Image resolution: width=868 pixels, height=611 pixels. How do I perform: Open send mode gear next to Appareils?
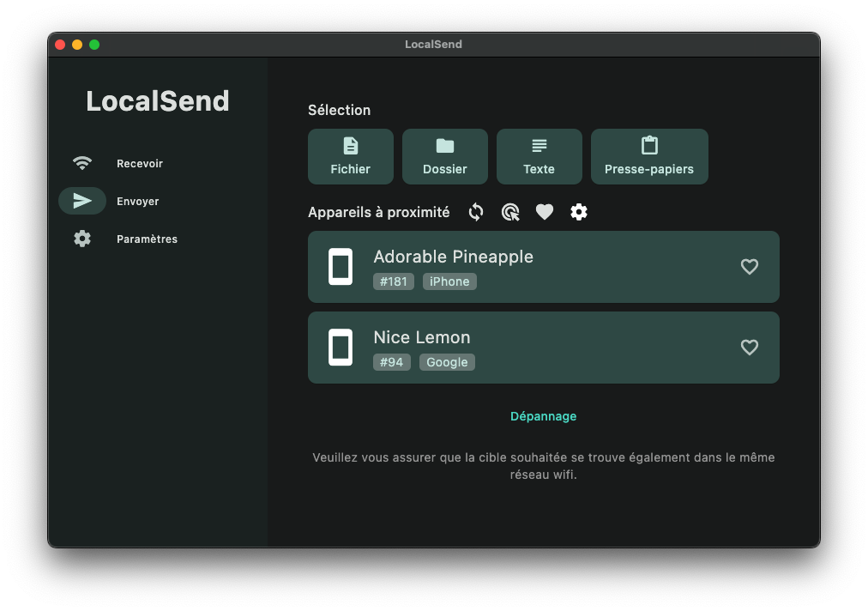click(579, 212)
